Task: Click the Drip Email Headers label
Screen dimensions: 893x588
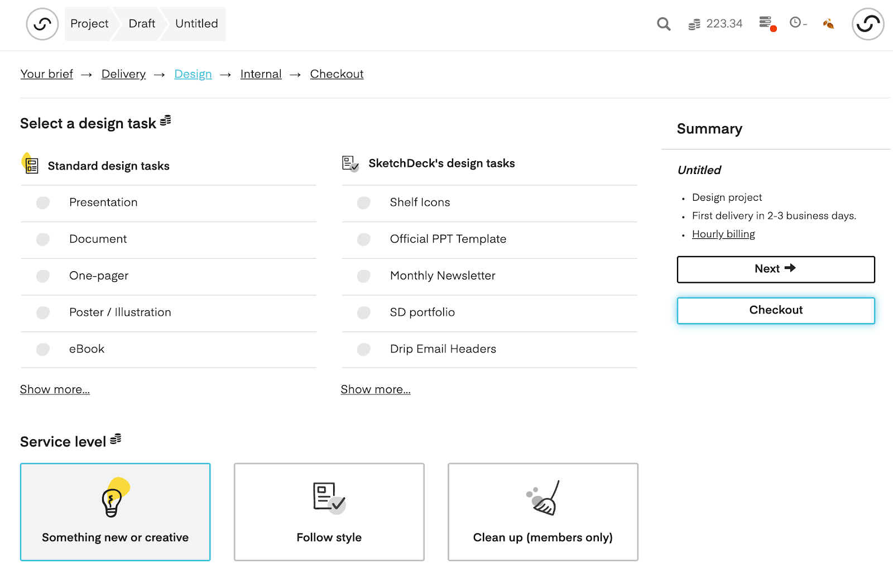Action: tap(443, 349)
